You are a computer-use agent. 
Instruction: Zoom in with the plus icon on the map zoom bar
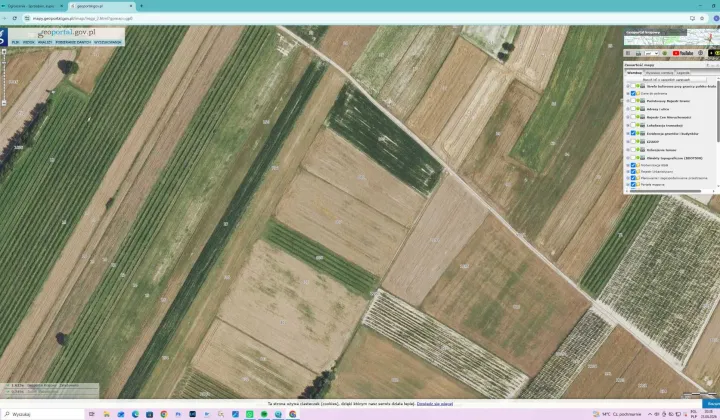(x=4, y=52)
